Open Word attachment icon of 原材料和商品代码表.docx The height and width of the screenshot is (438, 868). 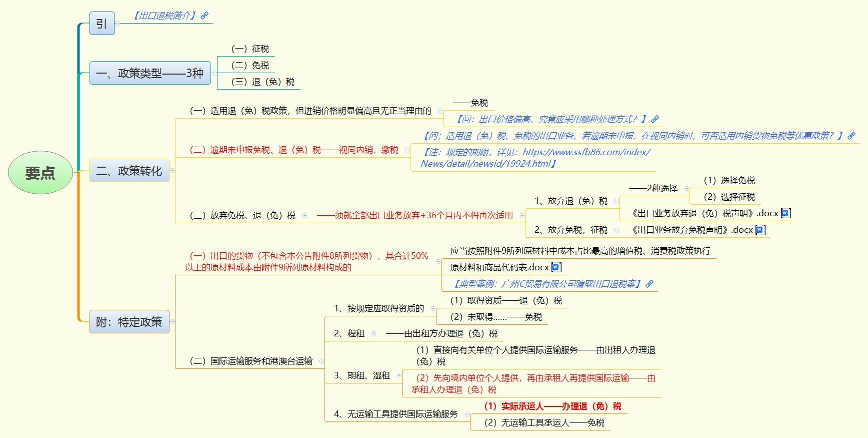tap(555, 267)
